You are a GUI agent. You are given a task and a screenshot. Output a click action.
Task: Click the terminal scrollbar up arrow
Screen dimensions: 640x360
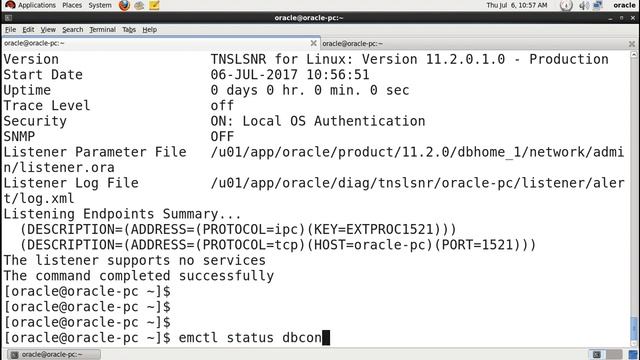click(x=634, y=54)
